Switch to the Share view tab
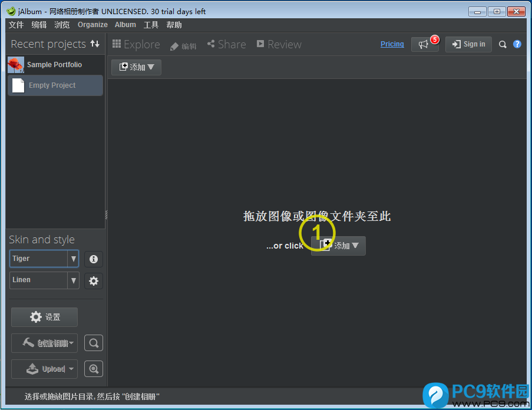The image size is (532, 410). [227, 44]
